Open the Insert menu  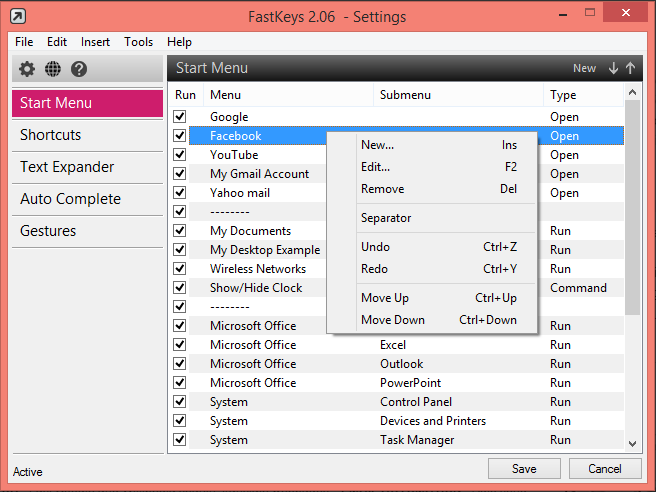coord(96,42)
